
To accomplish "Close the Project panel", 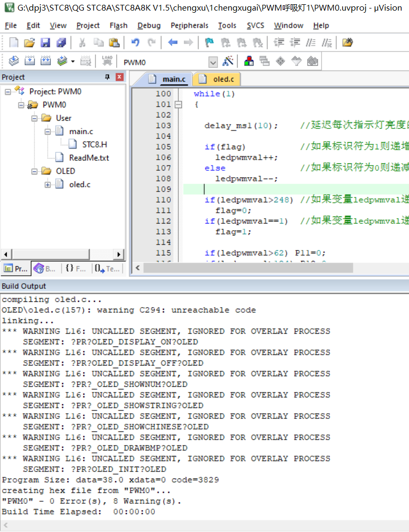I will point(119,77).
